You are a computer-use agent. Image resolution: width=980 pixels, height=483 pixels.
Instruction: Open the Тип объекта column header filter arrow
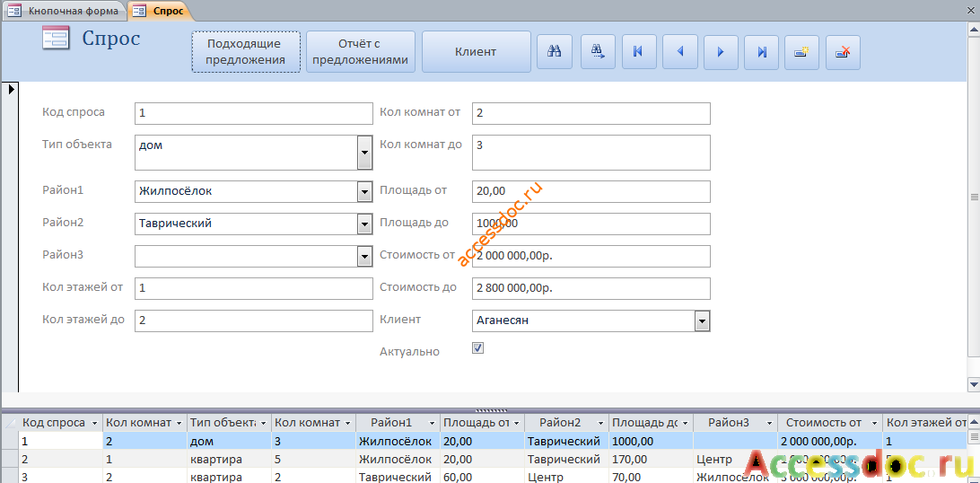(x=264, y=423)
